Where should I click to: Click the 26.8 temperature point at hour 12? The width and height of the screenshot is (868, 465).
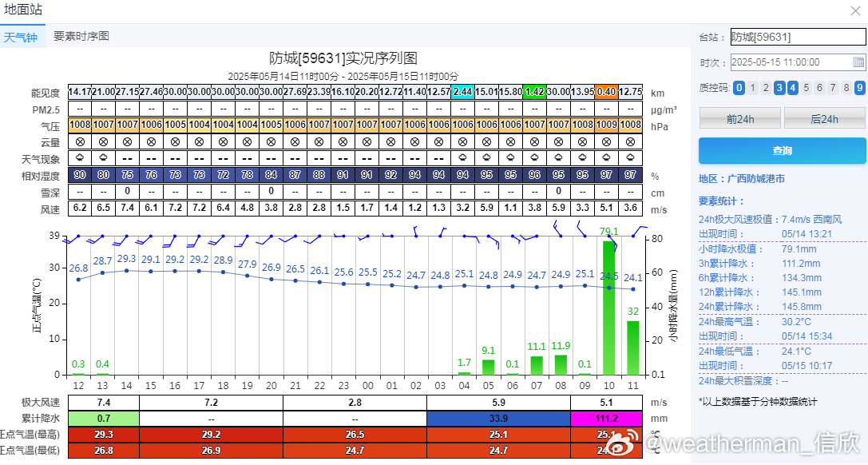[78, 280]
